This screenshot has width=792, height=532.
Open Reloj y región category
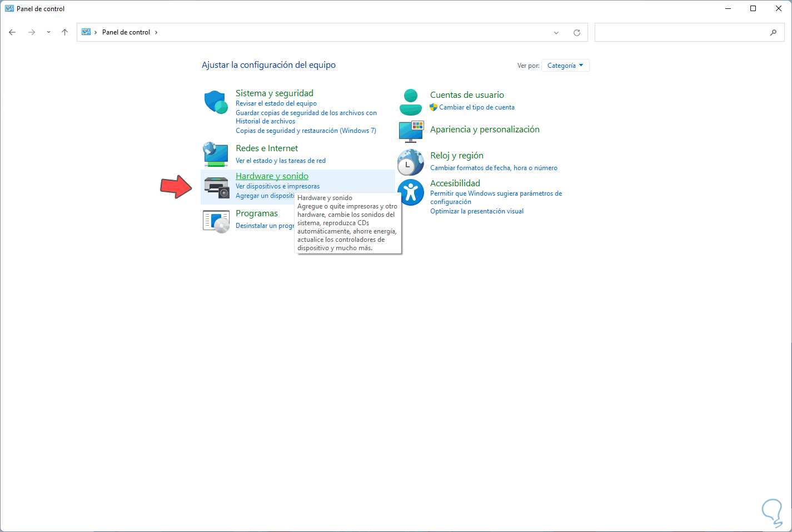tap(457, 156)
